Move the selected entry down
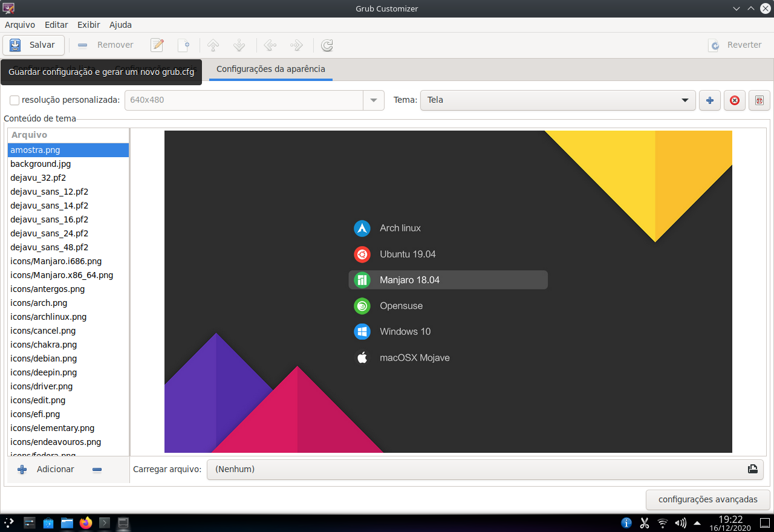This screenshot has width=774, height=532. point(239,45)
